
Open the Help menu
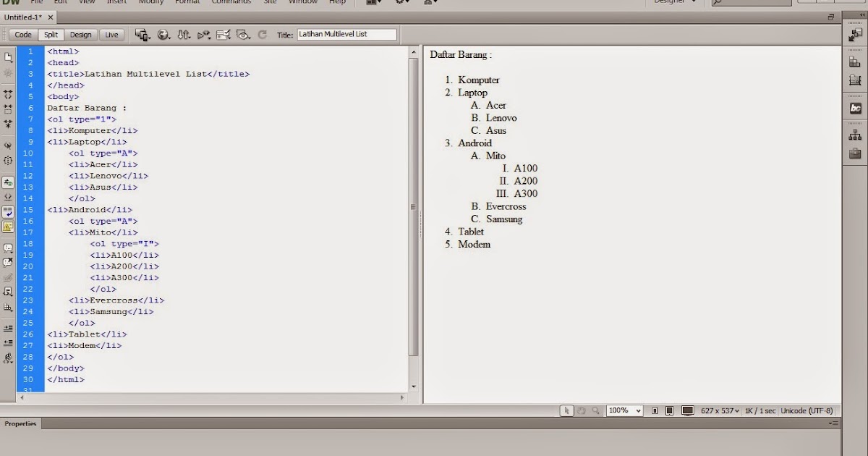(337, 2)
